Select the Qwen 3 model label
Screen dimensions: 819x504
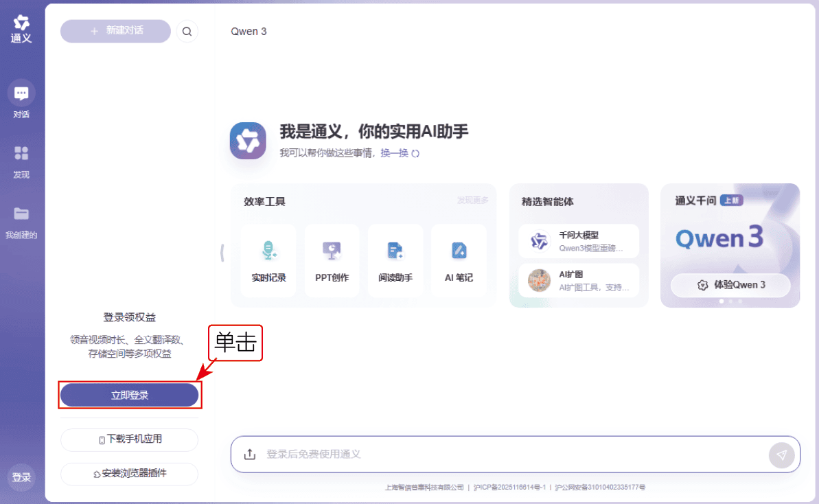click(x=249, y=32)
